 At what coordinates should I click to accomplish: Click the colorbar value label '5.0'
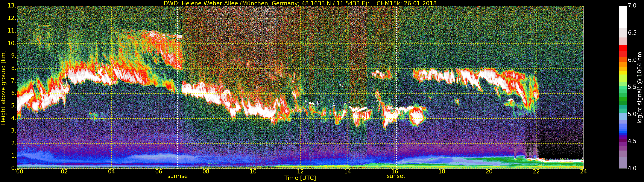[632, 114]
